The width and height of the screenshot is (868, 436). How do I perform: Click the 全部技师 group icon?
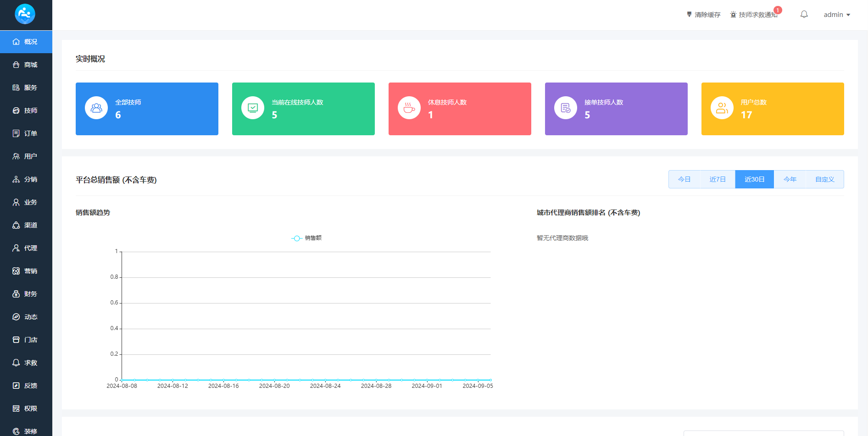coord(96,108)
